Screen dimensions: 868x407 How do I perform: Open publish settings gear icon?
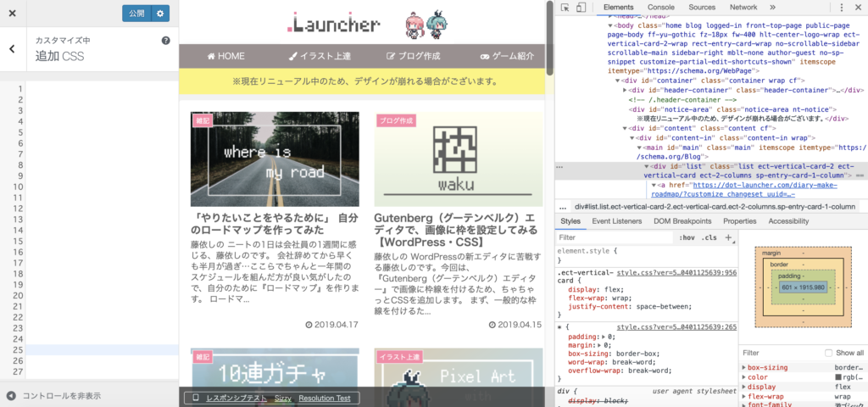click(160, 14)
